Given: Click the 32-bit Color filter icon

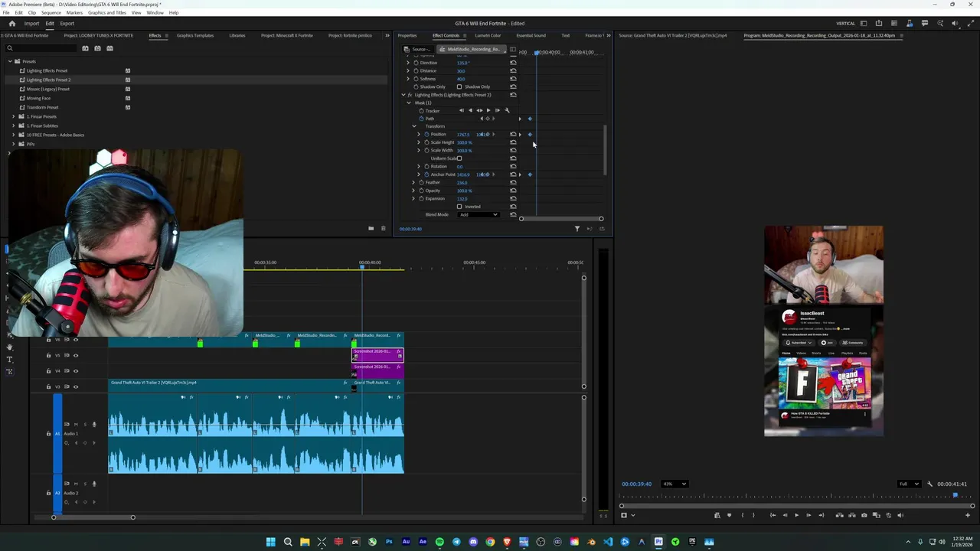Looking at the screenshot, I should click(x=97, y=48).
